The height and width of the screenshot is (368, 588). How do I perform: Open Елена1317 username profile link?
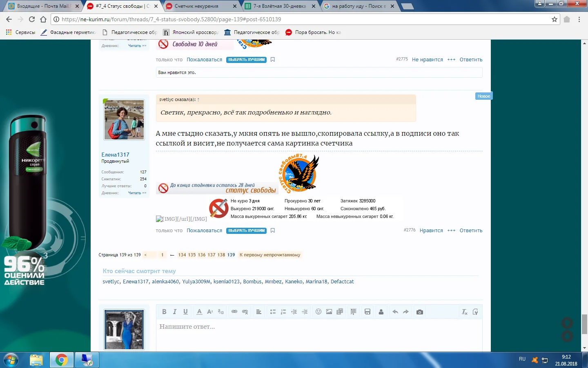pyautogui.click(x=115, y=155)
